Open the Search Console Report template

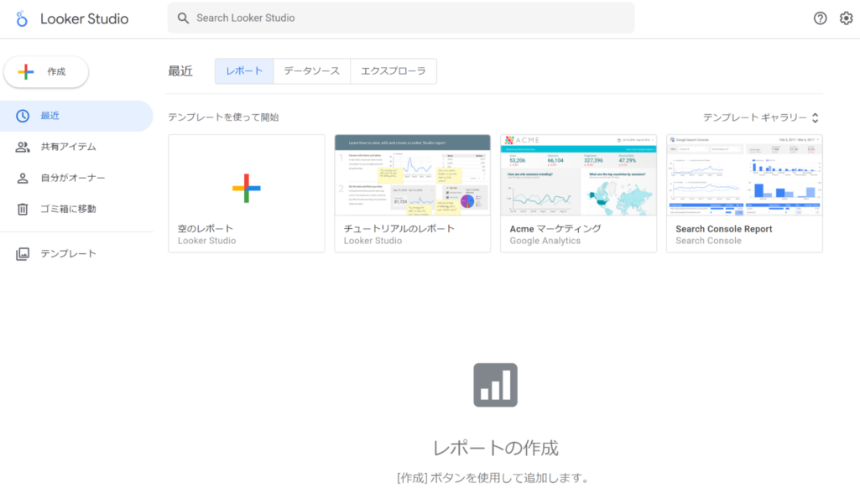coord(744,176)
